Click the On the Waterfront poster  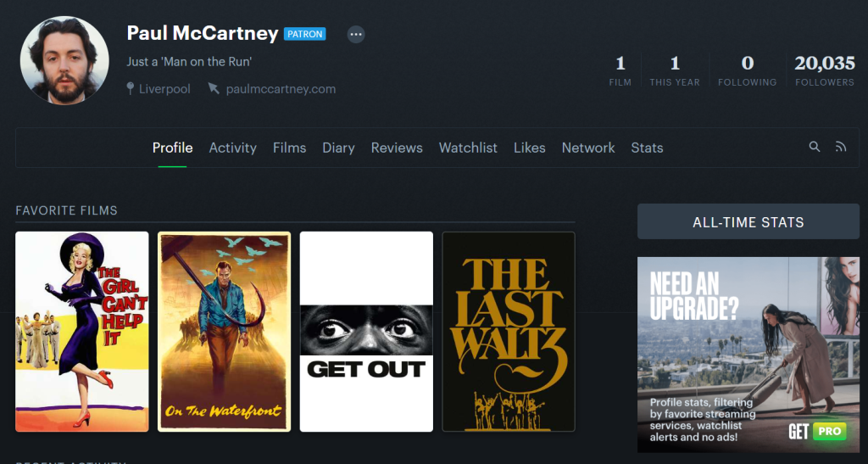225,332
